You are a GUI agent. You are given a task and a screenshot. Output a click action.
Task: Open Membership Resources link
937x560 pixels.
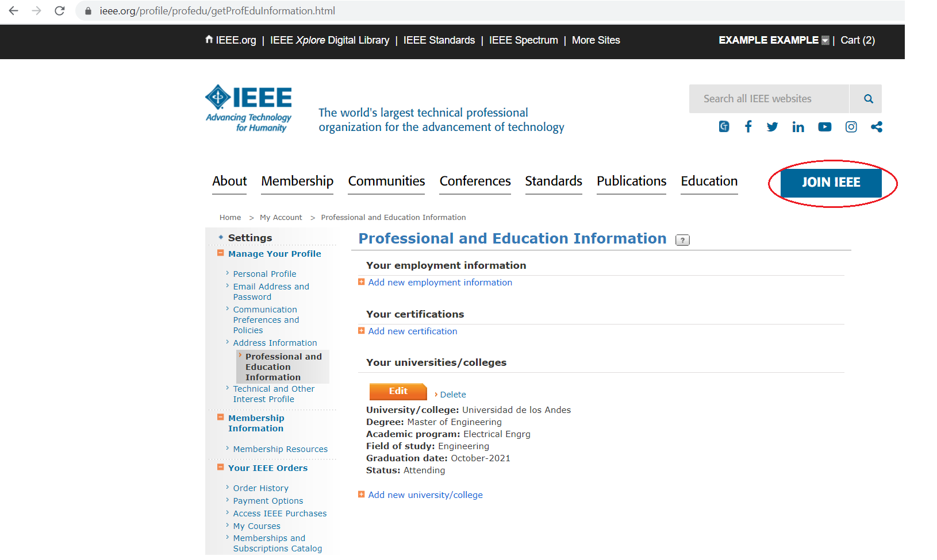pos(280,449)
